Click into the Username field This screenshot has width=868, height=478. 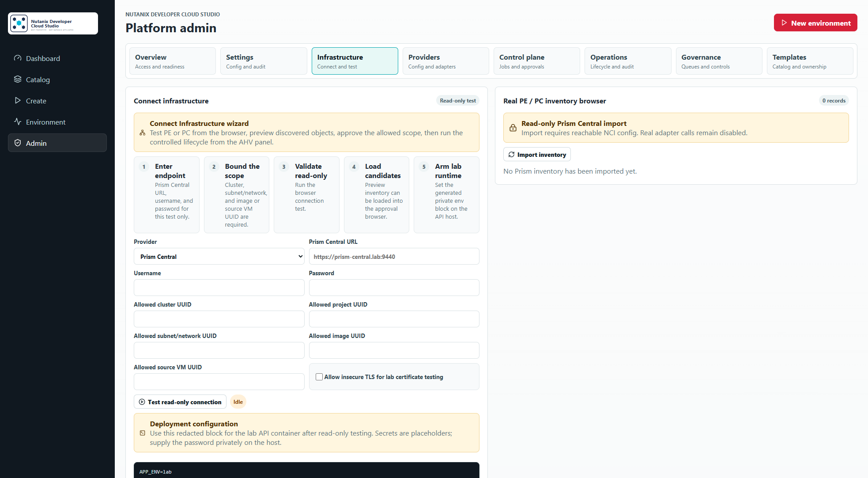coord(219,288)
